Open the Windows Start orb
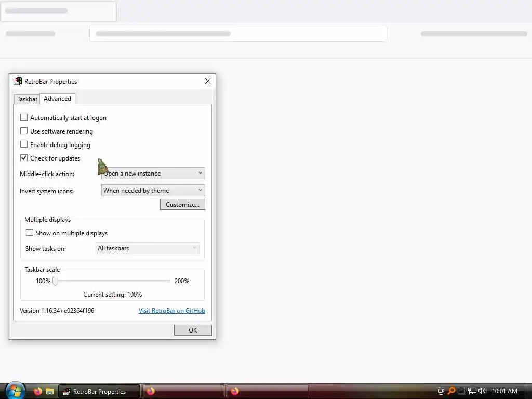Image resolution: width=532 pixels, height=399 pixels. click(x=14, y=391)
